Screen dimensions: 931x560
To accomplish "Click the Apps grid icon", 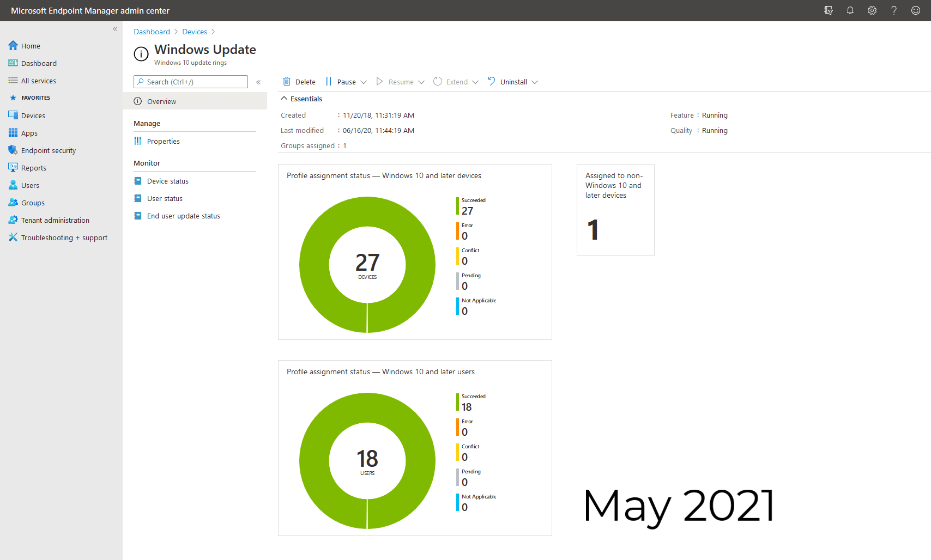I will pos(13,133).
